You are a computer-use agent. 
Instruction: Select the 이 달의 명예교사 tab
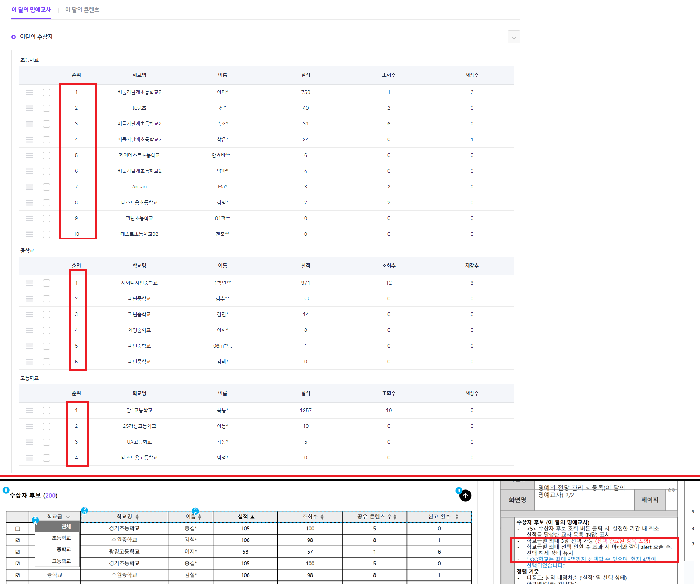[31, 10]
